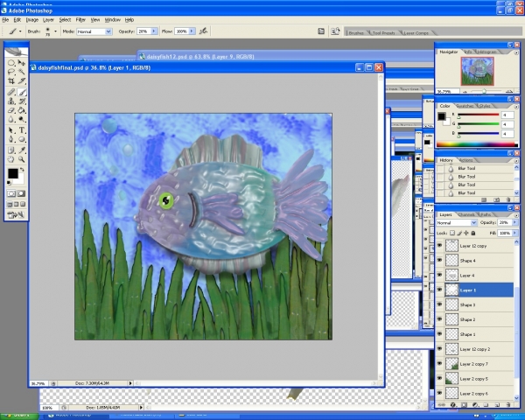This screenshot has width=525, height=420.
Task: Select the Type tool
Action: pyautogui.click(x=21, y=130)
